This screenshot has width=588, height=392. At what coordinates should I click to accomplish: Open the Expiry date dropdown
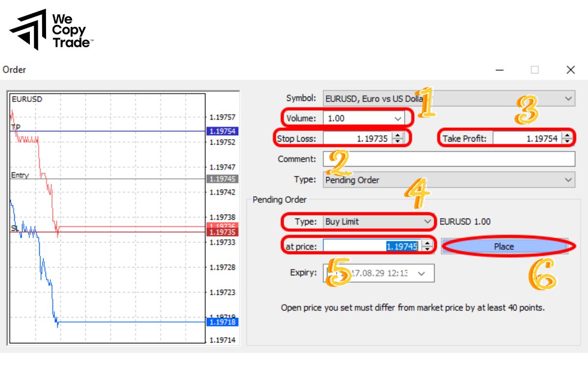(421, 273)
